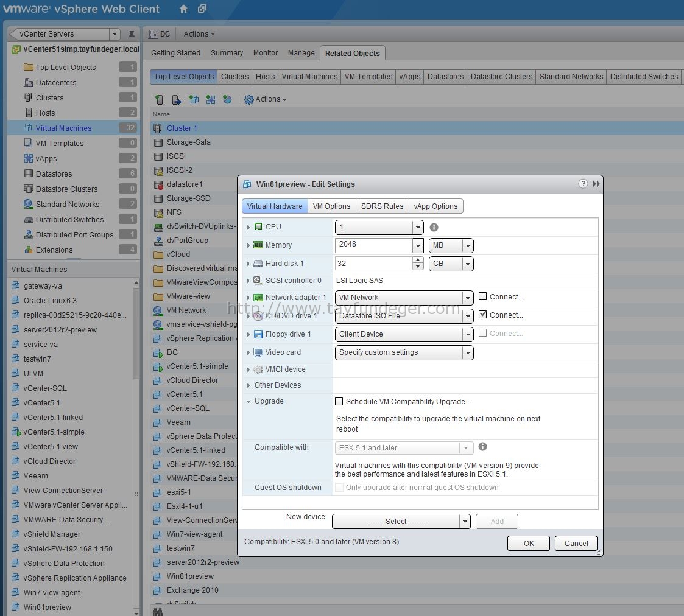This screenshot has height=616, width=684.
Task: Open the Clusters related objects tab
Action: [x=234, y=77]
